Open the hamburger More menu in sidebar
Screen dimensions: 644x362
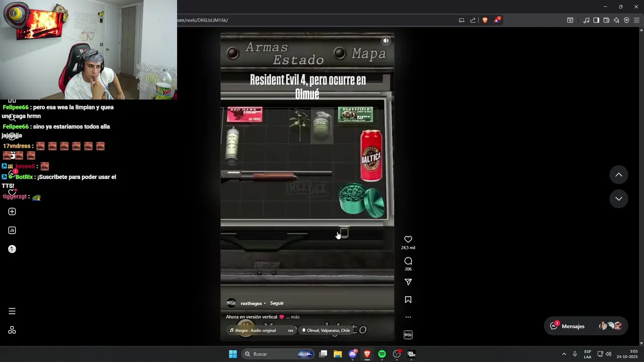[x=12, y=311]
